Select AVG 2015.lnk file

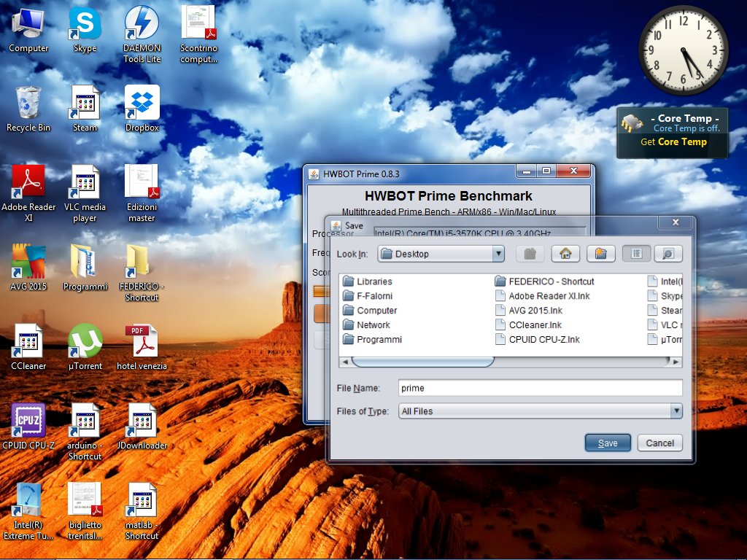[x=529, y=311]
